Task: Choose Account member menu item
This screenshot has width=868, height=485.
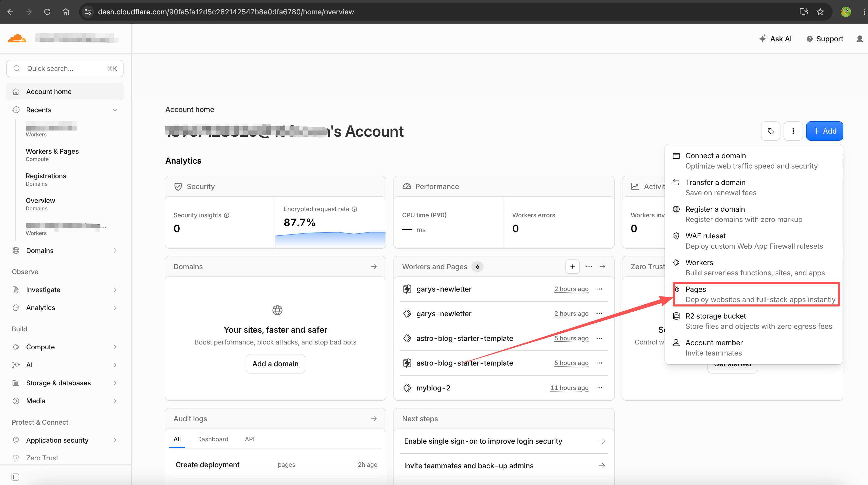Action: click(x=754, y=348)
